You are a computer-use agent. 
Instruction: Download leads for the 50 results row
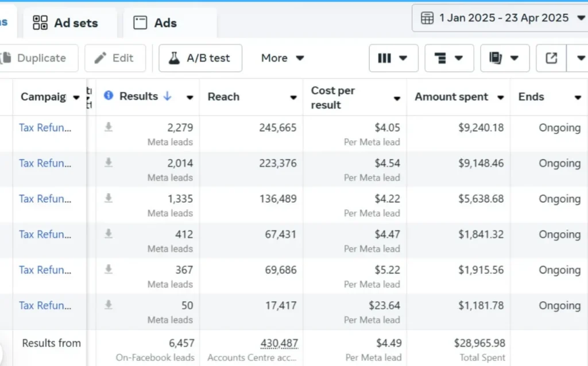109,306
